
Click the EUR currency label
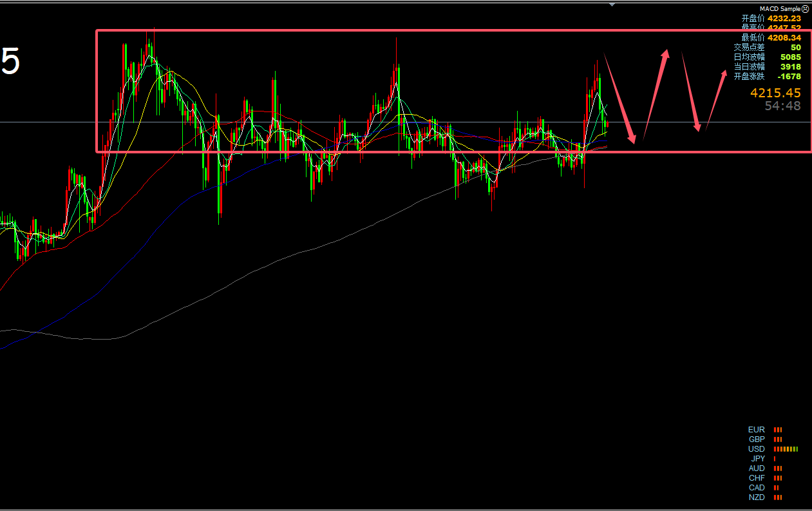coord(757,430)
